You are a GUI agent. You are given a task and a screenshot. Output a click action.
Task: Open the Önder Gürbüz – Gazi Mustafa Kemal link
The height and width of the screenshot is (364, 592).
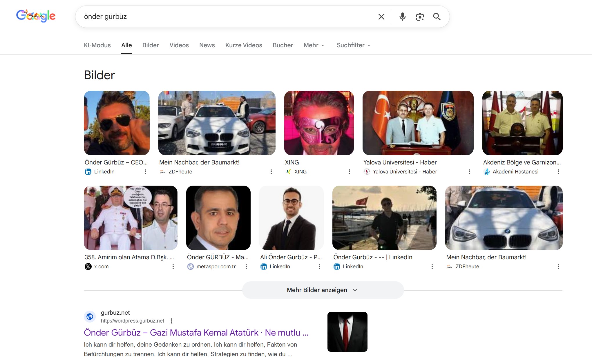(196, 333)
